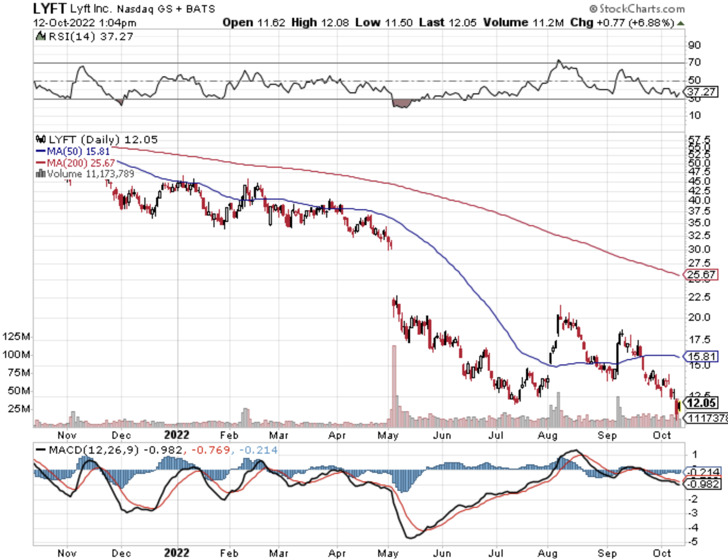Click the black MACD line marker in legend
This screenshot has height=560, width=728.
point(41,450)
